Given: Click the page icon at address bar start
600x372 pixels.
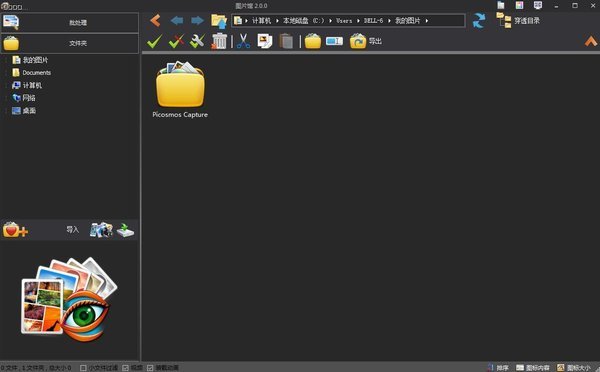Looking at the screenshot, I should pyautogui.click(x=238, y=21).
